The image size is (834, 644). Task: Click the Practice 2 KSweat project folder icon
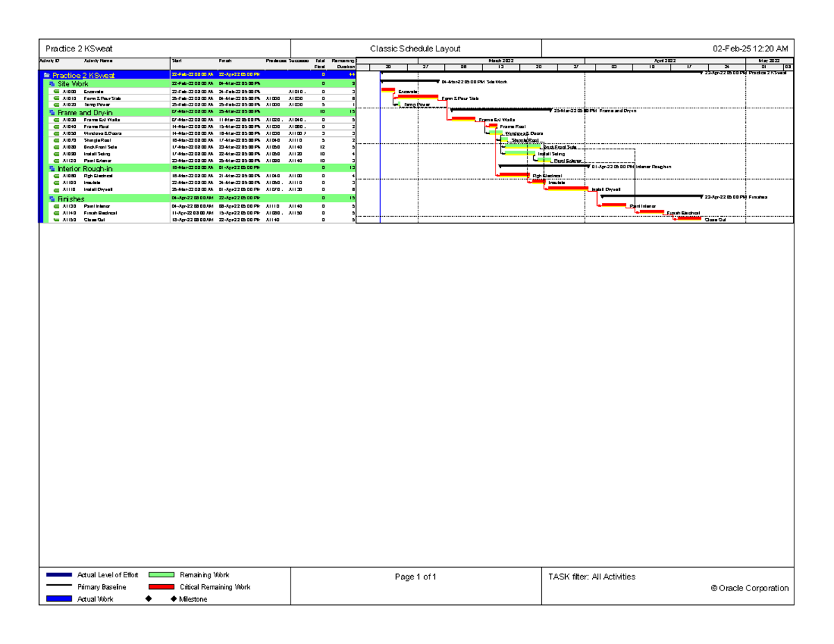click(46, 75)
